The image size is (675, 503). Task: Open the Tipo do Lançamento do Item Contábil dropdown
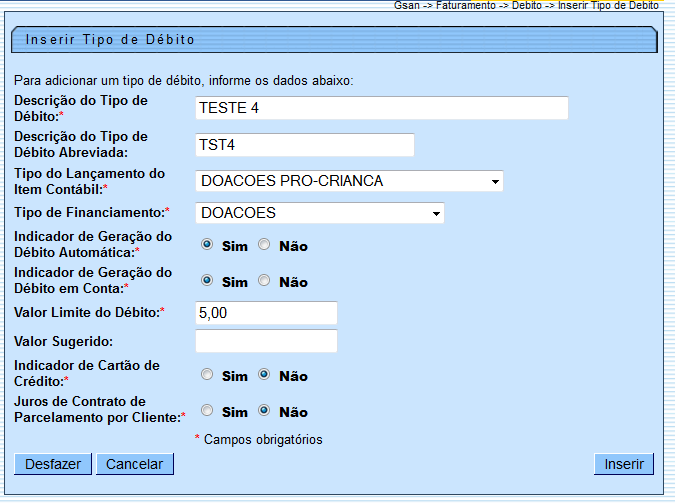pyautogui.click(x=349, y=181)
